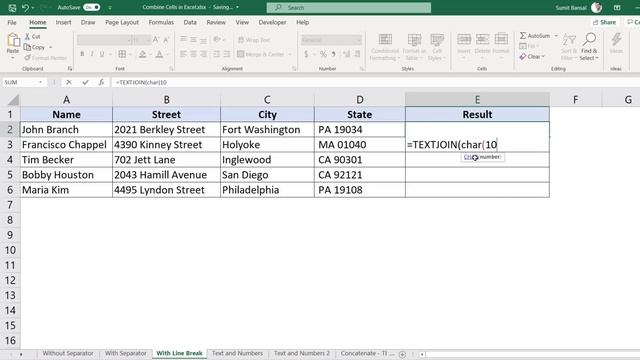The height and width of the screenshot is (360, 640).
Task: Open the With Separator sheet tab
Action: pos(126,353)
